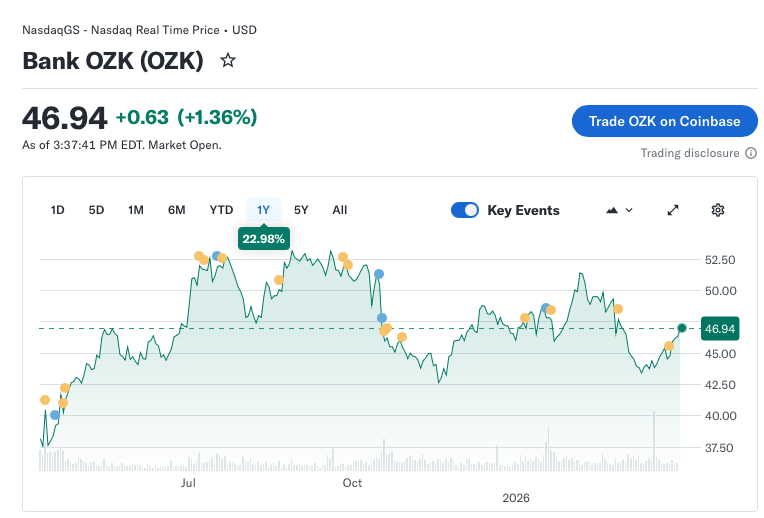This screenshot has width=764, height=518.
Task: Click the tall volume bar near right edge
Action: point(654,440)
